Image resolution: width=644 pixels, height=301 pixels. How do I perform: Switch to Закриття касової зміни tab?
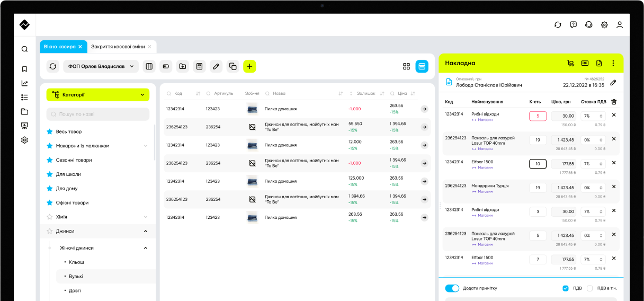tap(118, 47)
